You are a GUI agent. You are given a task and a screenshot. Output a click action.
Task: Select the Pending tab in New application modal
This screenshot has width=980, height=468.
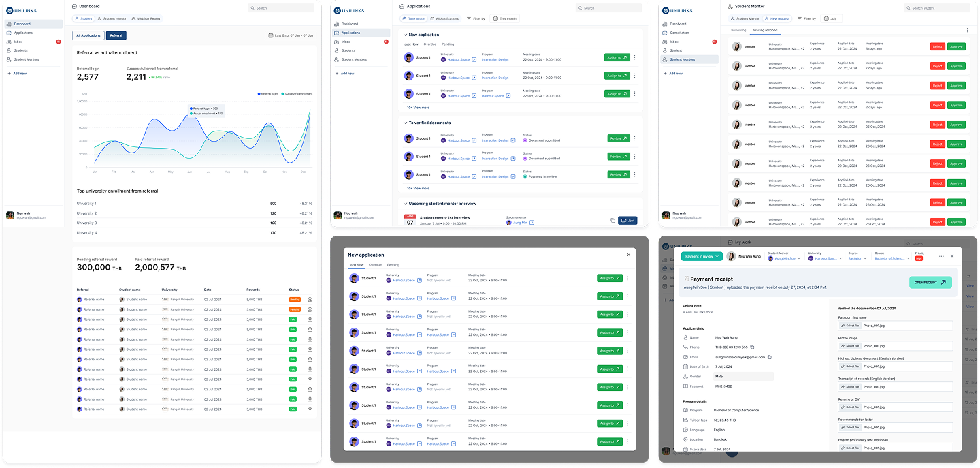393,264
